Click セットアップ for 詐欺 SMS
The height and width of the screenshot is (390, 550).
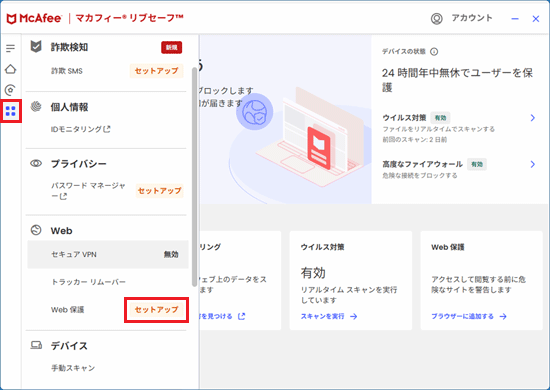(x=156, y=71)
